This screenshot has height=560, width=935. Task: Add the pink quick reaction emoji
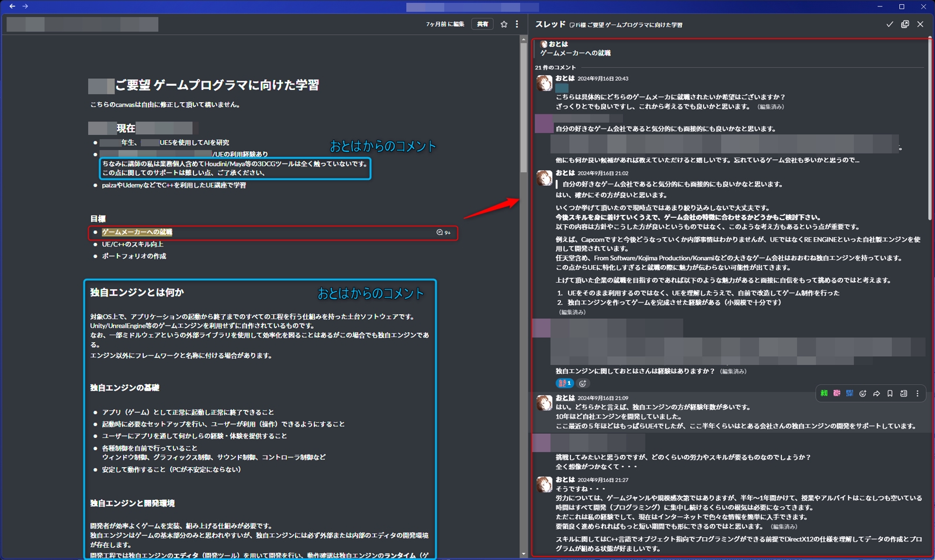pos(837,394)
